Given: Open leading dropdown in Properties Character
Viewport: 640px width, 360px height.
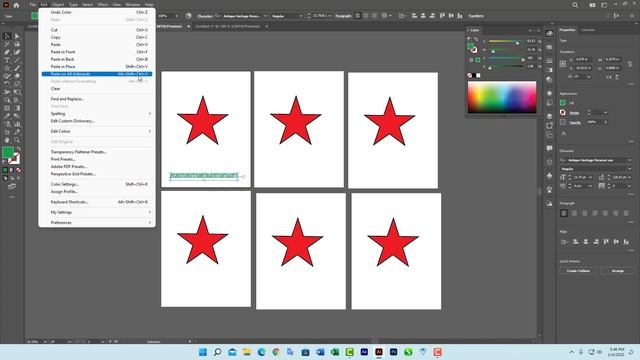Looking at the screenshot, I should (630, 177).
